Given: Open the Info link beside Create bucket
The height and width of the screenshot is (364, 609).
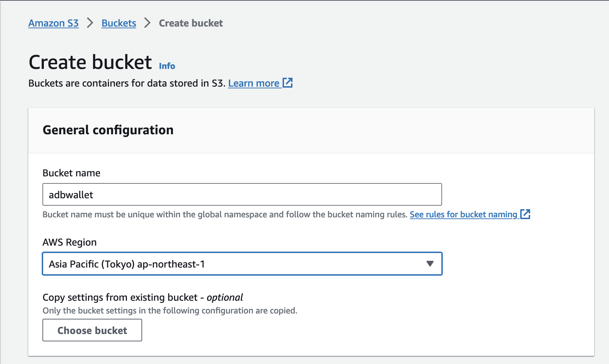Looking at the screenshot, I should [x=167, y=66].
